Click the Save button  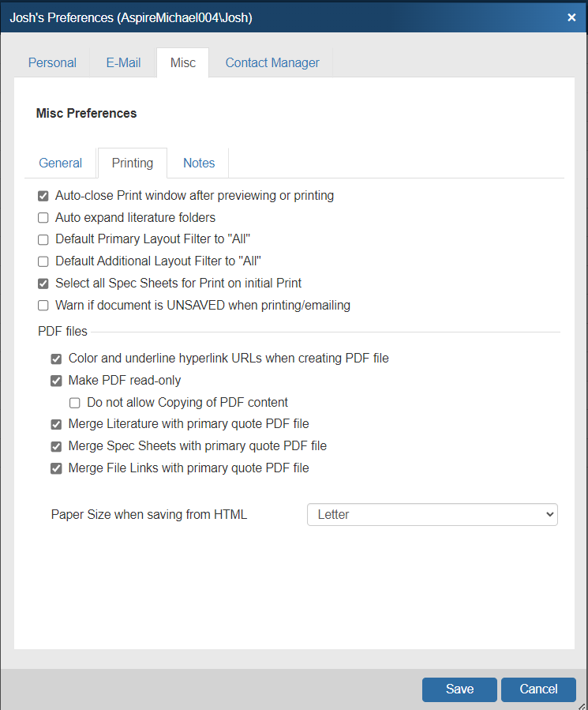[459, 689]
